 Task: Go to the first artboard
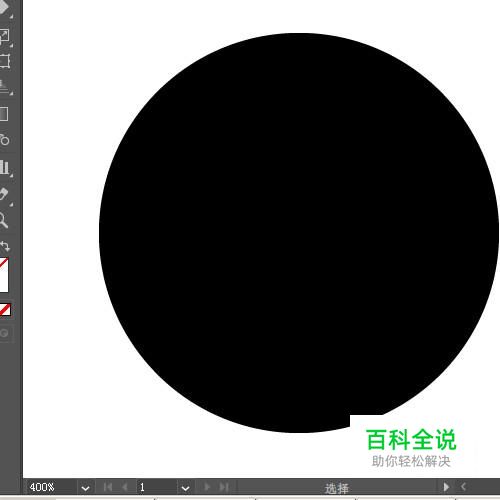[108, 487]
